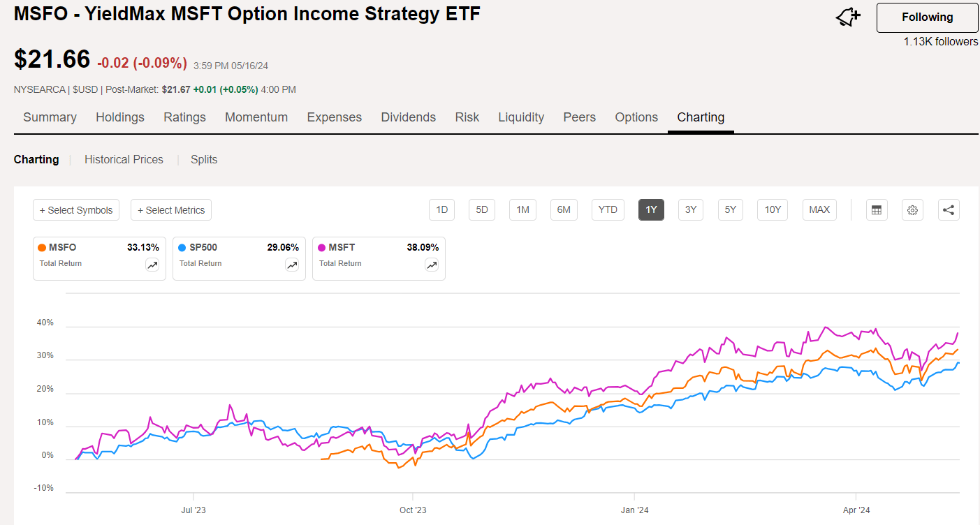
Task: Select the YTD chart range
Action: 607,209
